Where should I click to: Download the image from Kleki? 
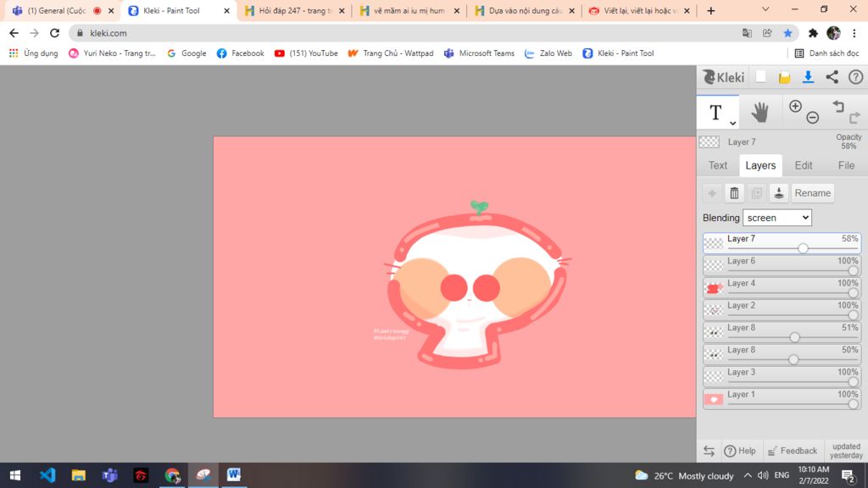[x=808, y=77]
